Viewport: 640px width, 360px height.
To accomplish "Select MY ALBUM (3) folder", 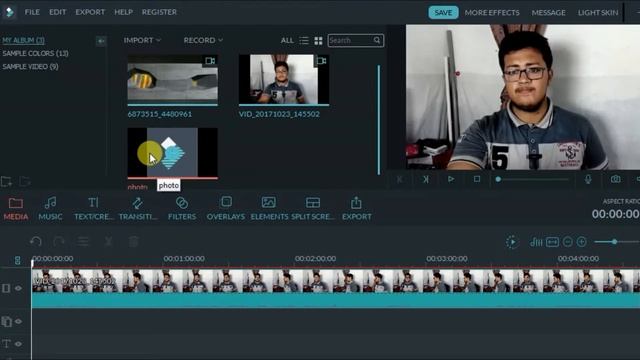I will (23, 40).
